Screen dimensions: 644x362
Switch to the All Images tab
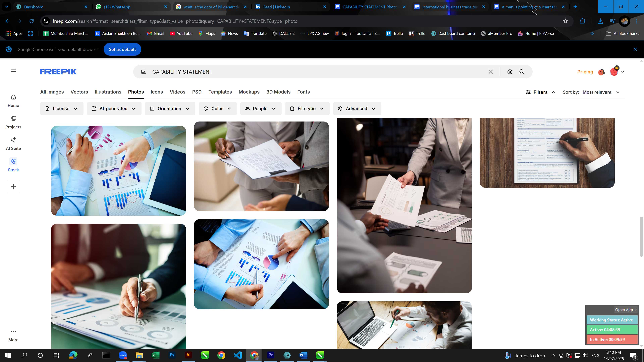click(x=52, y=92)
